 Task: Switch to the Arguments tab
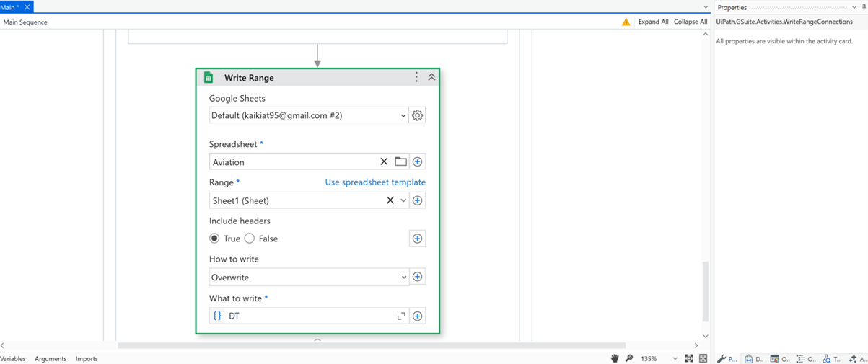tap(51, 358)
